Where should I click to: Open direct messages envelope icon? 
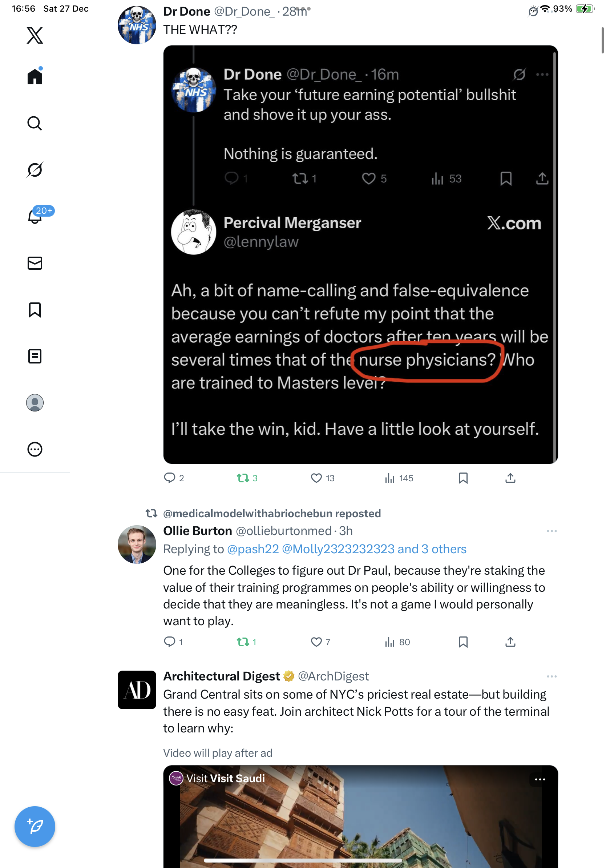pos(35,263)
